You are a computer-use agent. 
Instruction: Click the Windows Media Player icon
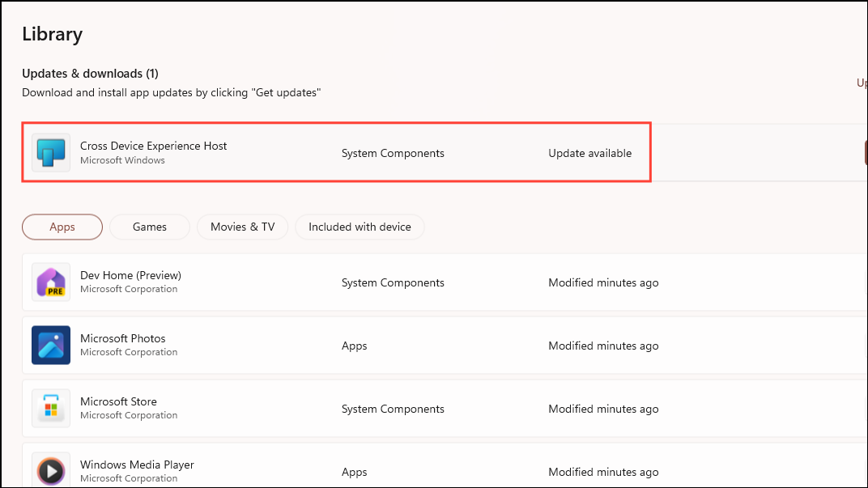point(51,471)
